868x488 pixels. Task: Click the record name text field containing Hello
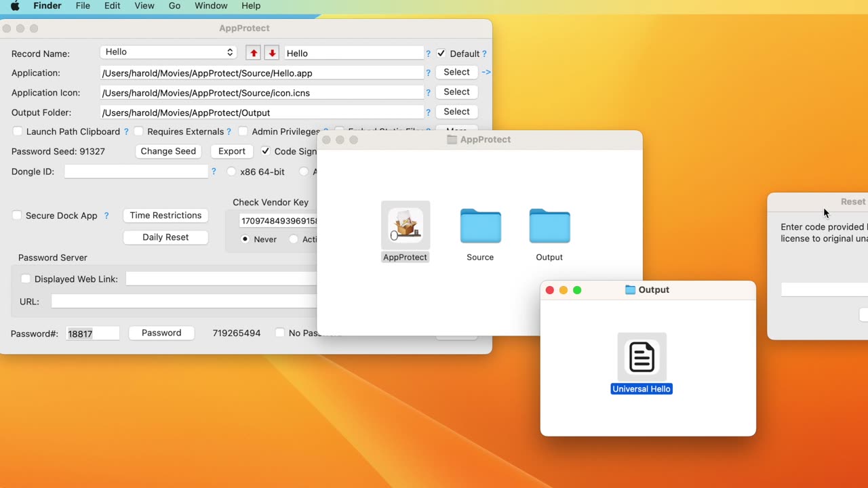click(354, 53)
